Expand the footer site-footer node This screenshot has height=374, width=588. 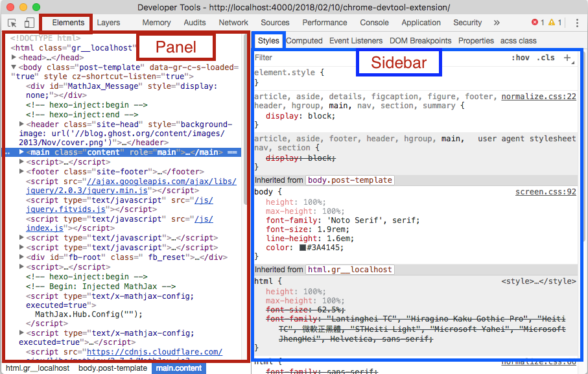(x=21, y=171)
